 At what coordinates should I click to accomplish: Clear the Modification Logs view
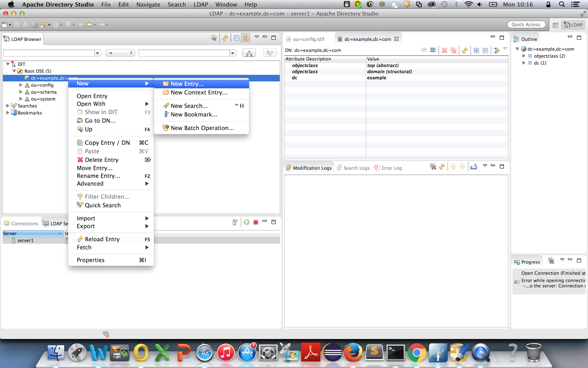433,167
